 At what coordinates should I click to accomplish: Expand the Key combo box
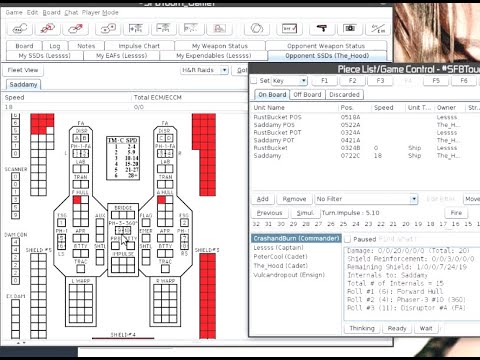[x=289, y=81]
